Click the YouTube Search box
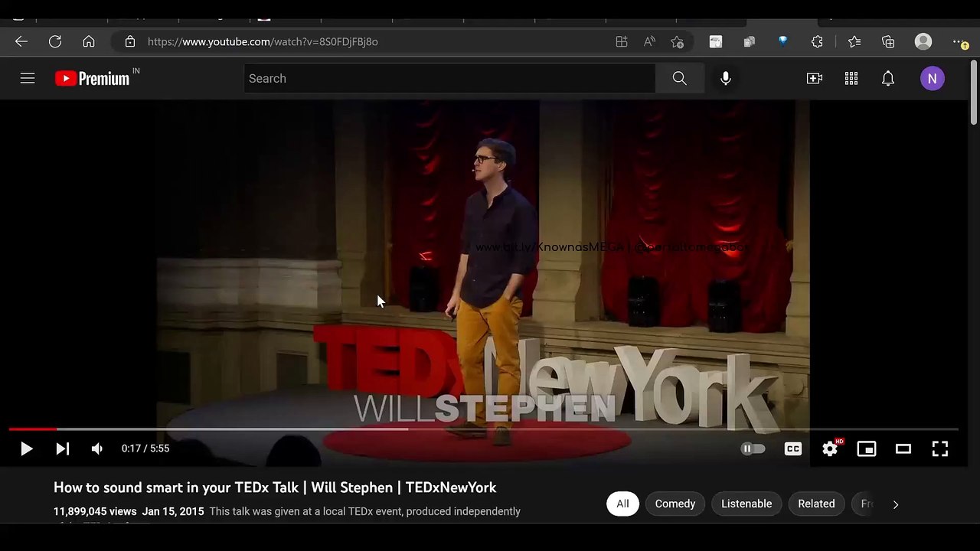The width and height of the screenshot is (980, 551). point(449,78)
